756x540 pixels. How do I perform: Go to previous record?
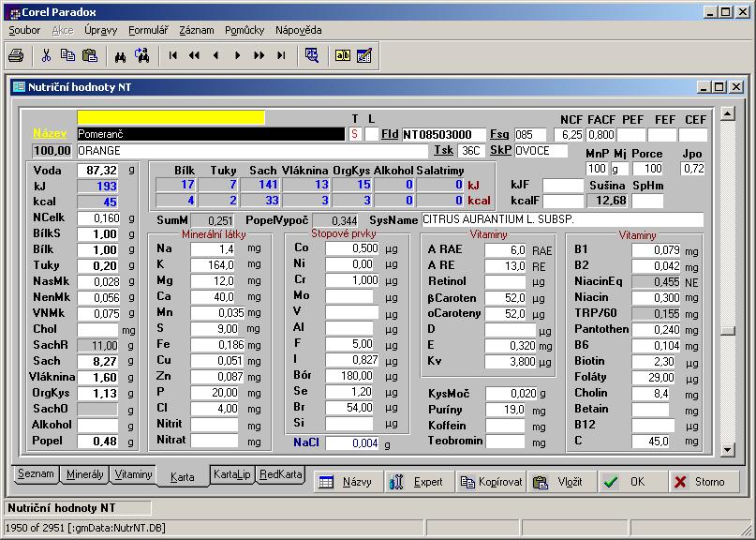(x=215, y=55)
